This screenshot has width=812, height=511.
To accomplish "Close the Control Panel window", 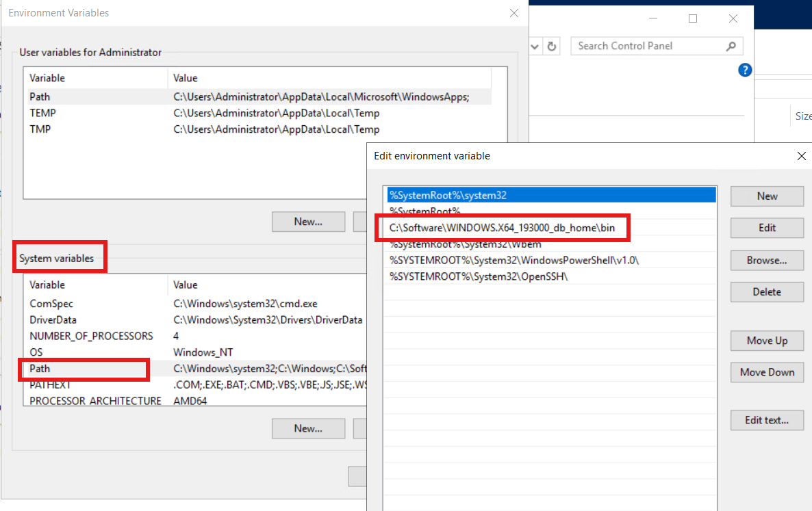I will click(733, 18).
